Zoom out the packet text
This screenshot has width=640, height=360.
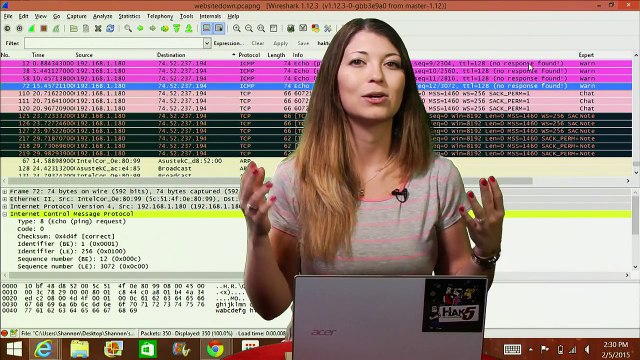[x=249, y=28]
